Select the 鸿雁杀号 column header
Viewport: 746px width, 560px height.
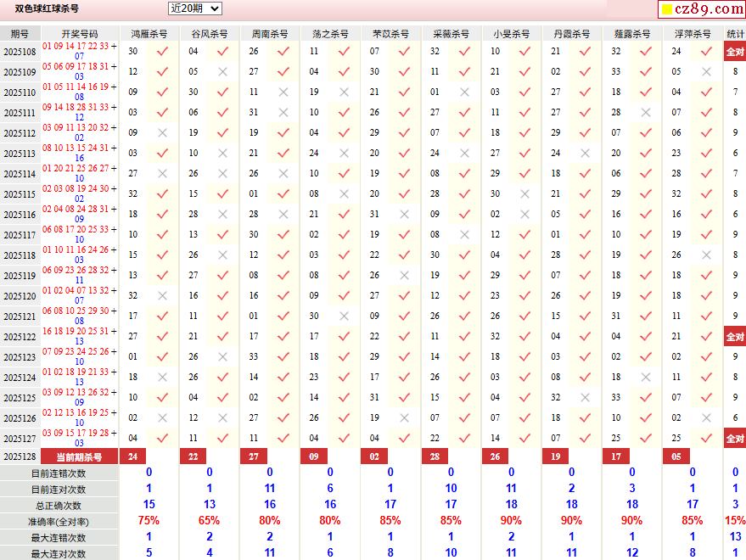click(149, 34)
